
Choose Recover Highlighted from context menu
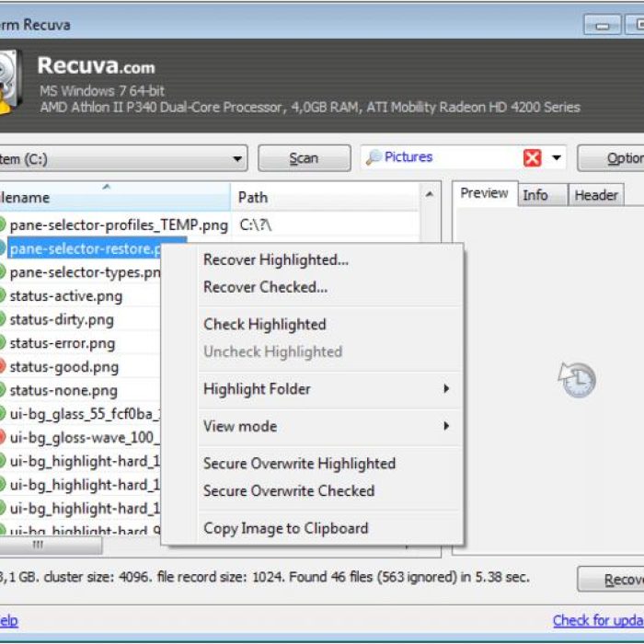click(x=275, y=259)
